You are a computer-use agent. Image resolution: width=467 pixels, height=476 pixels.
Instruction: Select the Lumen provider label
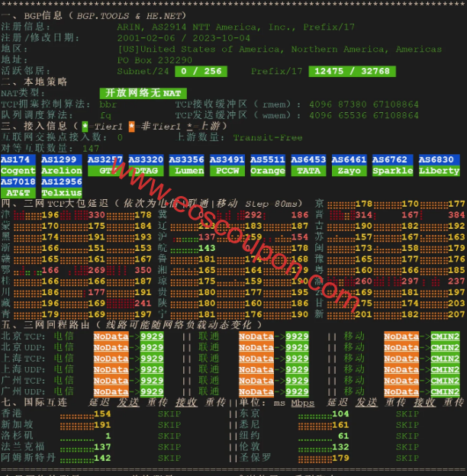click(186, 171)
